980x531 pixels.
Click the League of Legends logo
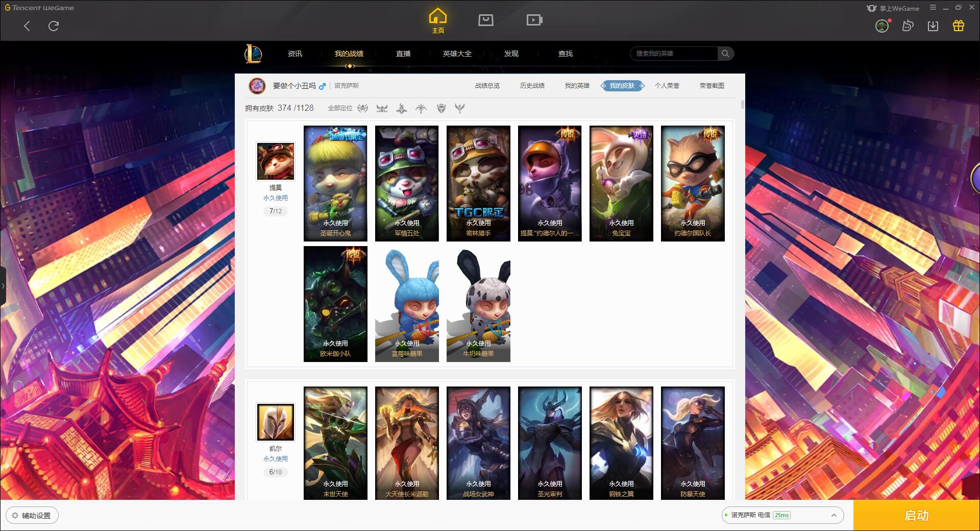[x=254, y=54]
